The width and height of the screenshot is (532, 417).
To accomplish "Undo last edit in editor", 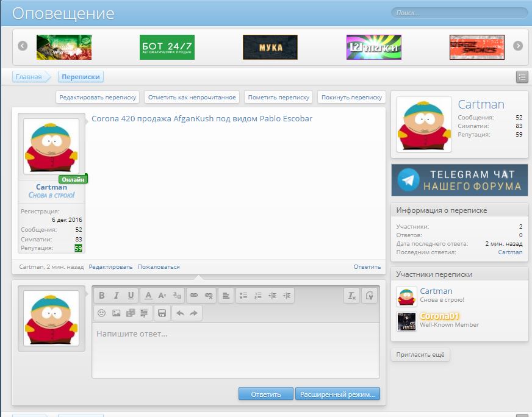I will pos(180,313).
